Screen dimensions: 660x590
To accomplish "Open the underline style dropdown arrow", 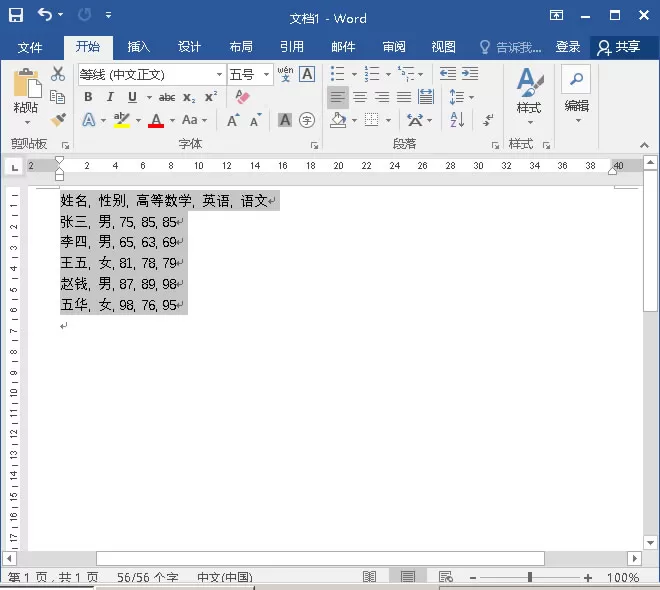I will pyautogui.click(x=149, y=98).
